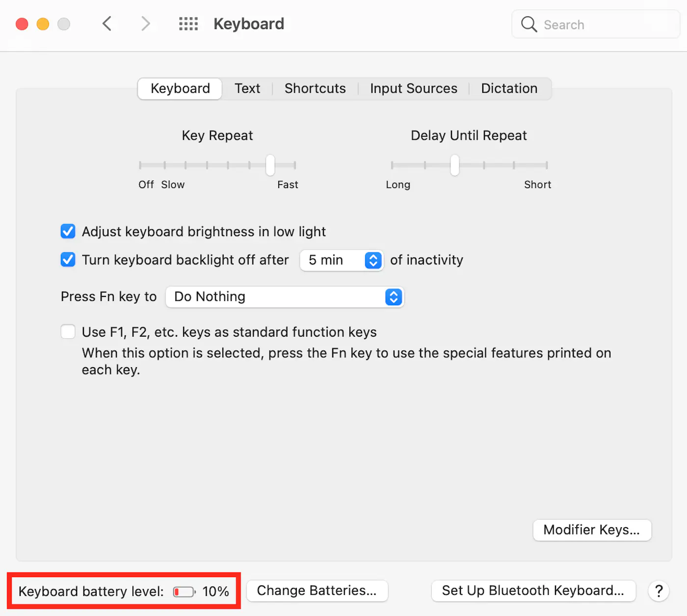Enable Use F1, F2 as standard function keys
687x616 pixels.
pos(68,332)
